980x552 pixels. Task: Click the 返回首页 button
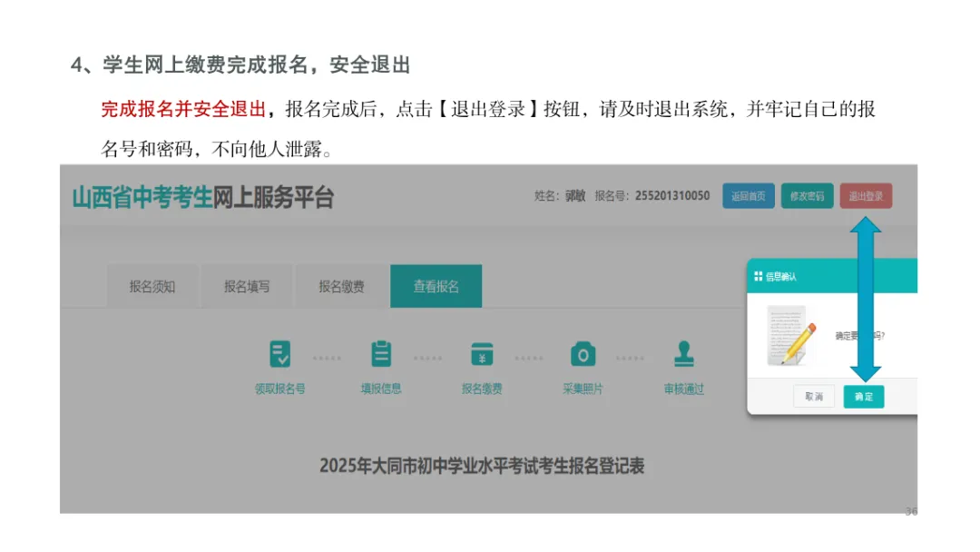(x=748, y=195)
